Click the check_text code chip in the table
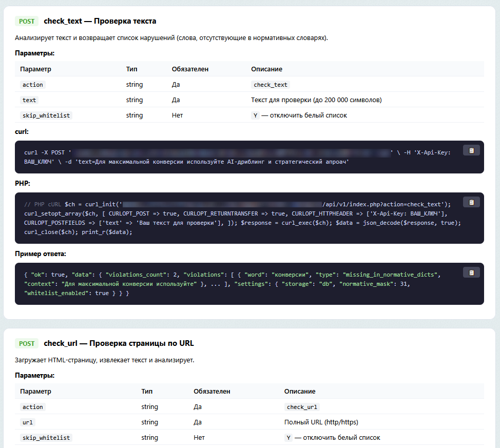Image resolution: width=500 pixels, height=448 pixels. (270, 84)
